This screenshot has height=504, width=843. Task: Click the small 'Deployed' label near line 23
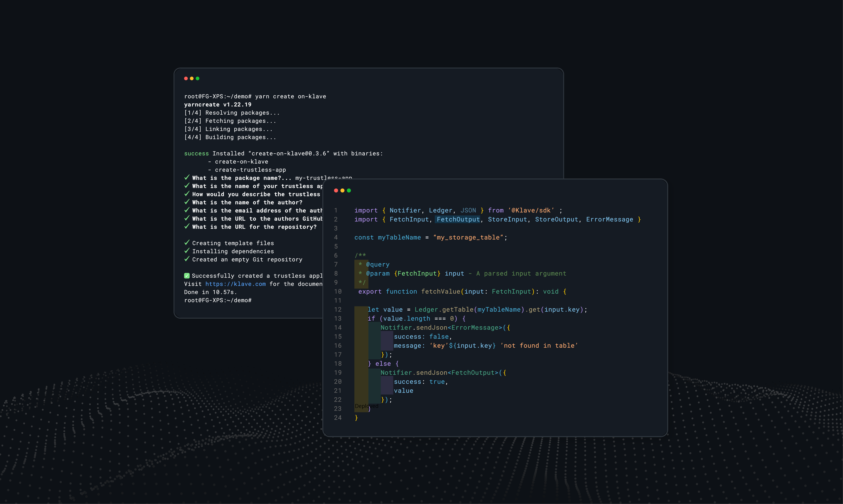click(x=366, y=406)
